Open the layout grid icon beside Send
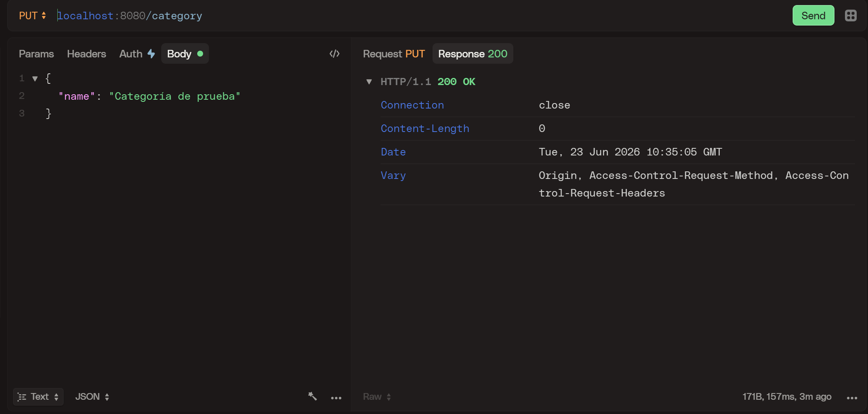 pos(850,16)
